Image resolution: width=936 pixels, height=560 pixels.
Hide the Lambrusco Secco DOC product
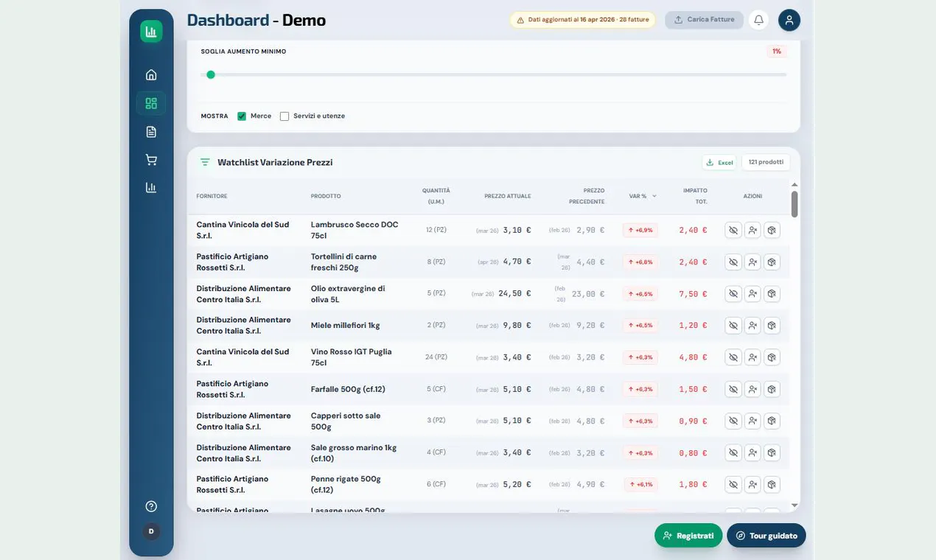[x=733, y=230]
